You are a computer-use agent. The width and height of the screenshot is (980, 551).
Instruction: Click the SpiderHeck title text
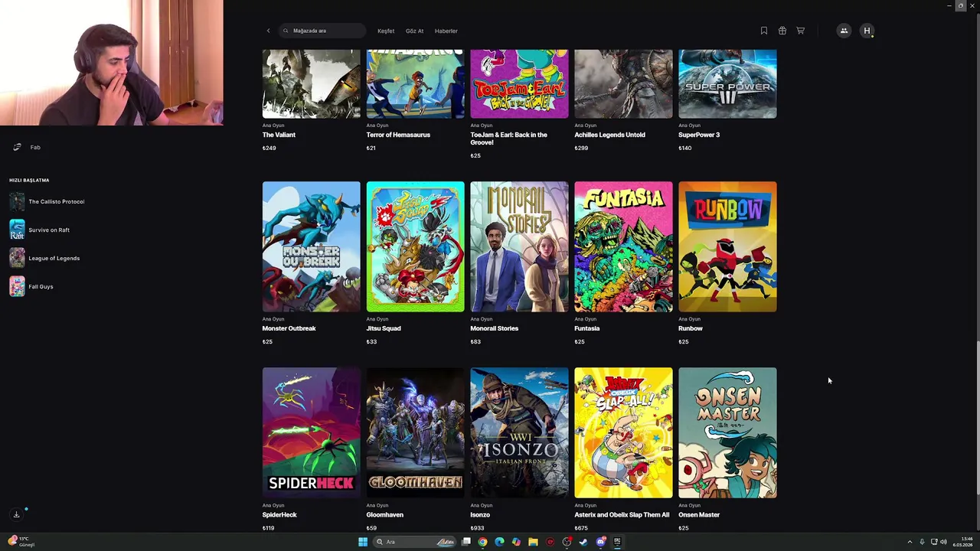coord(279,515)
